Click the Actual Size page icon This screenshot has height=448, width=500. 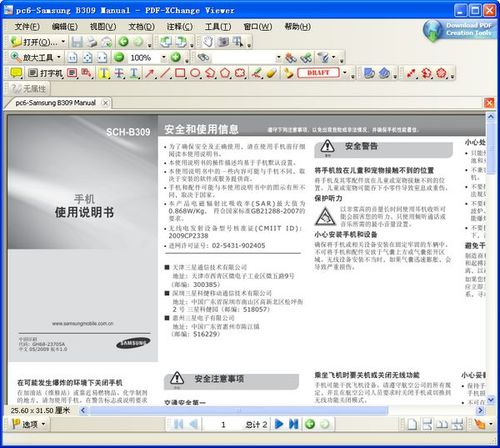(72, 58)
